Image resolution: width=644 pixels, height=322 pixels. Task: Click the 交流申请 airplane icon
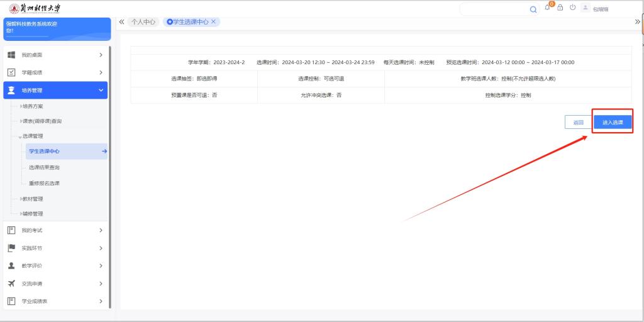pos(11,284)
